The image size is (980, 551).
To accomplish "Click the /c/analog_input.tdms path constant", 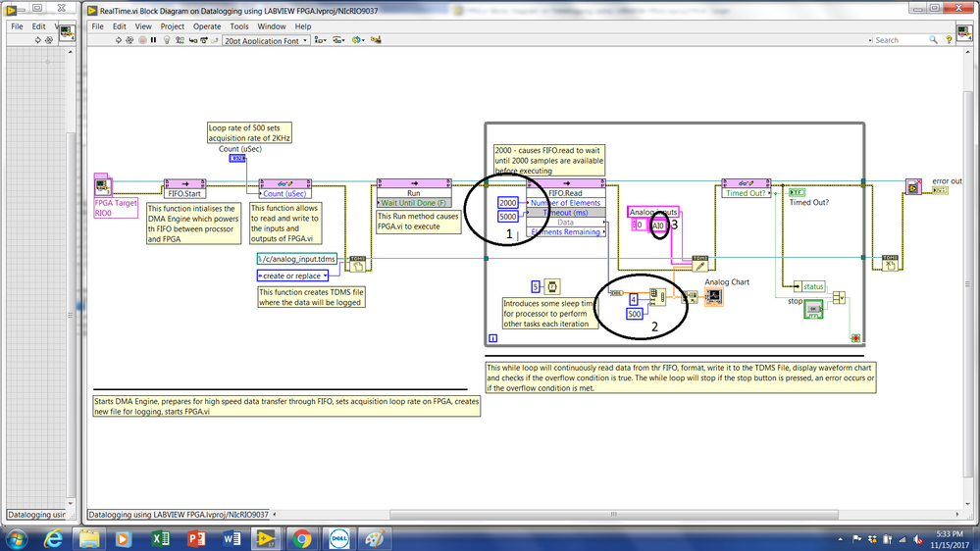I will click(x=297, y=259).
